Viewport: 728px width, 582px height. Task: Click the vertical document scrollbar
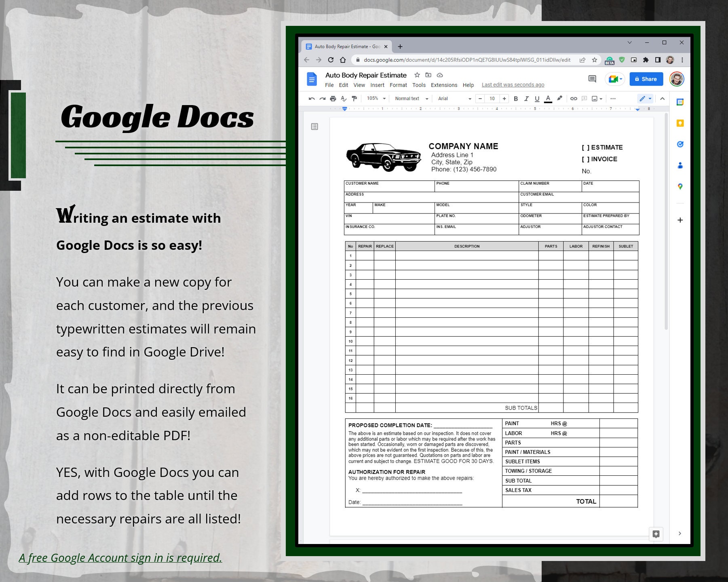pos(666,221)
